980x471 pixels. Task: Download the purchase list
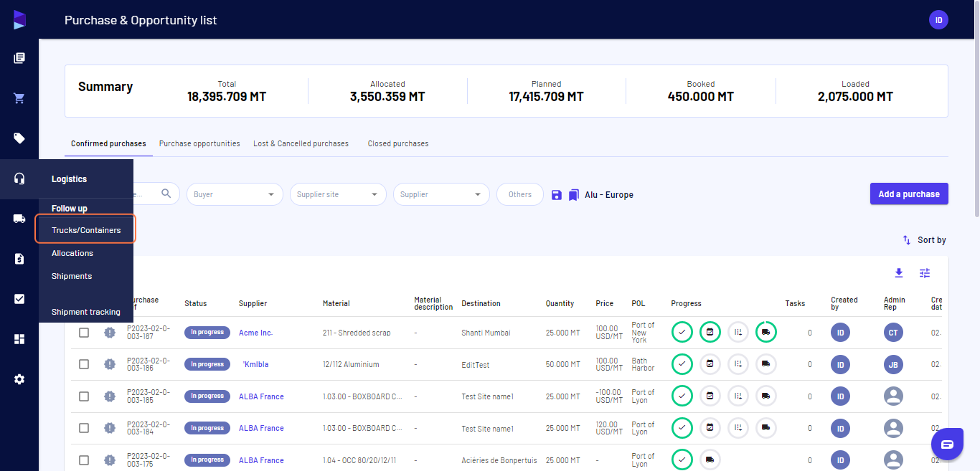point(899,273)
